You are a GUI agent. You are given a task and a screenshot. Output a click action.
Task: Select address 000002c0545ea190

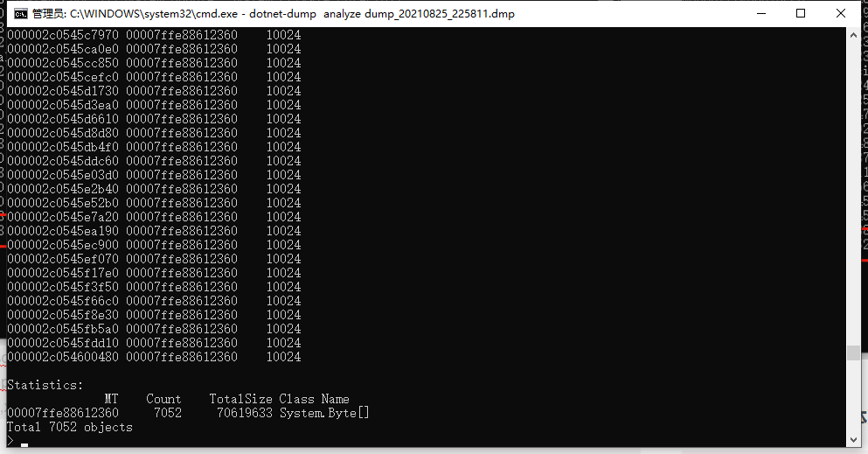[63, 231]
